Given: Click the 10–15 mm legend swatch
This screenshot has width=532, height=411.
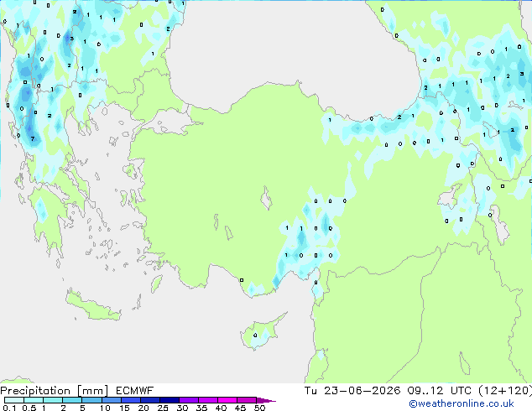Looking at the screenshot, I should (111, 400).
